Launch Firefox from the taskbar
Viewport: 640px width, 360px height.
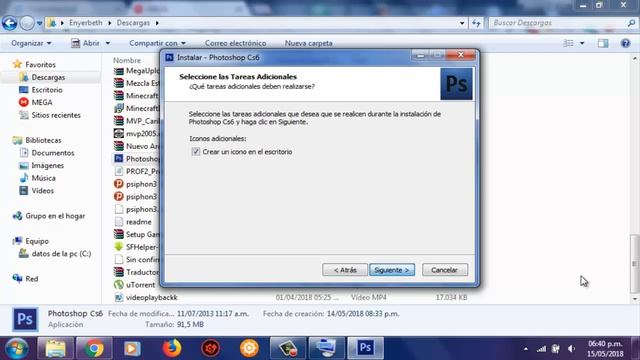(172, 349)
